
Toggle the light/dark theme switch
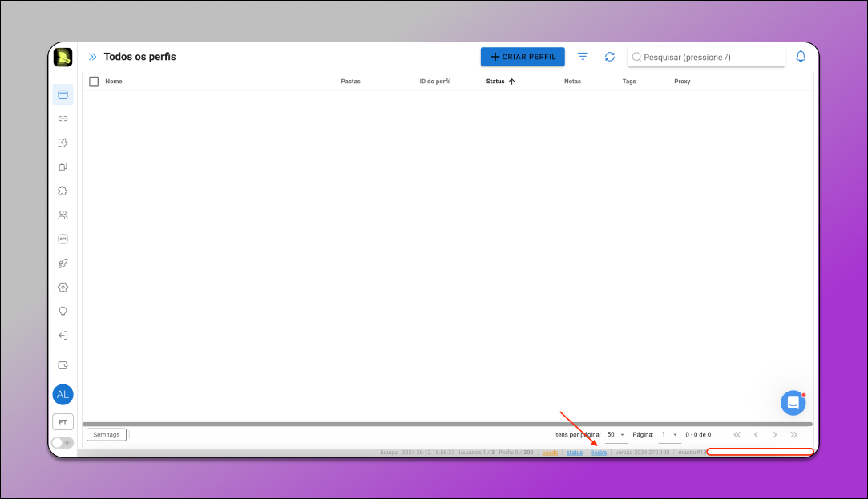[x=62, y=443]
